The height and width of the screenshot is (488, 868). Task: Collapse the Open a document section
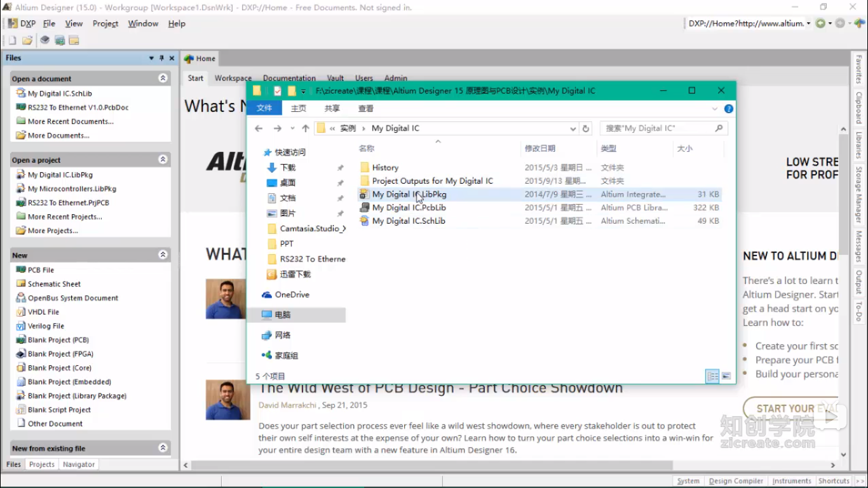(163, 78)
